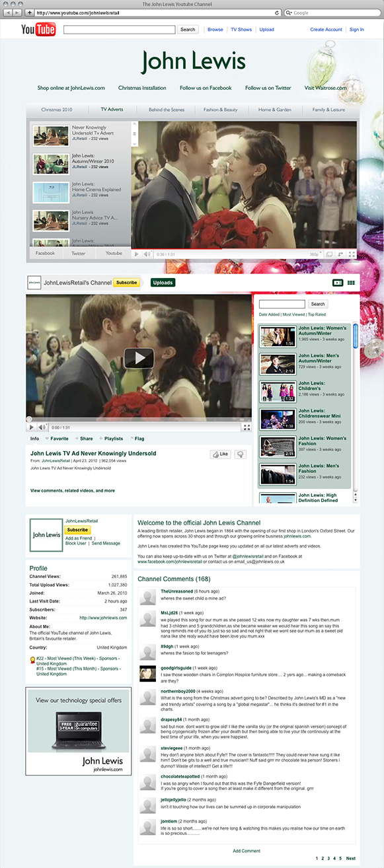The height and width of the screenshot is (868, 384).
Task: Go forward with browser forward arrow
Action: tap(18, 13)
